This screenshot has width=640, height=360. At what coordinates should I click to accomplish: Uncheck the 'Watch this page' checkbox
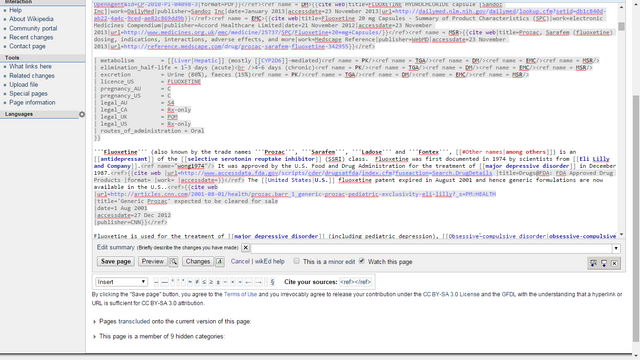(362, 261)
